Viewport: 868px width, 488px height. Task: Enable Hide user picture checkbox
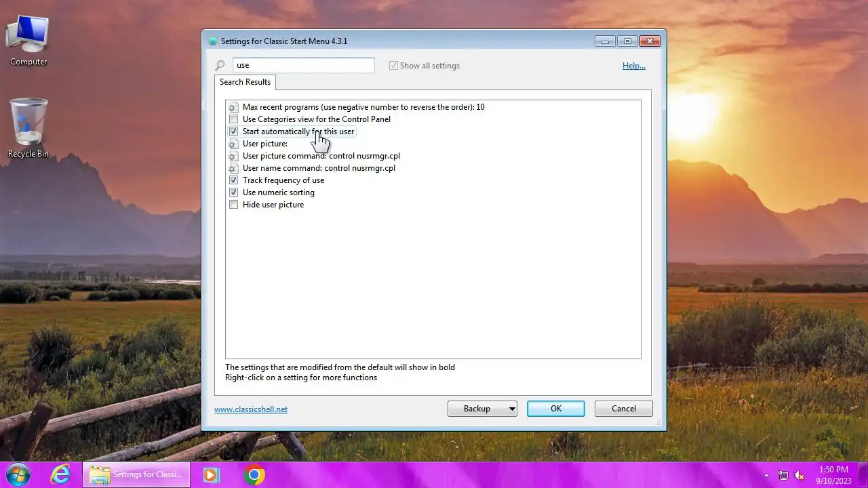coord(233,205)
